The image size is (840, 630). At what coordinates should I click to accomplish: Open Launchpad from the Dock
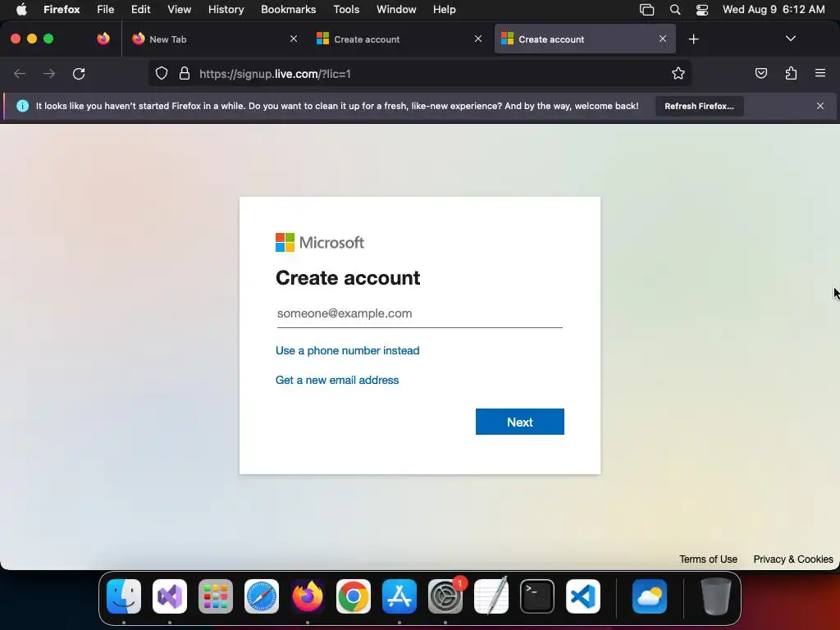click(x=216, y=596)
